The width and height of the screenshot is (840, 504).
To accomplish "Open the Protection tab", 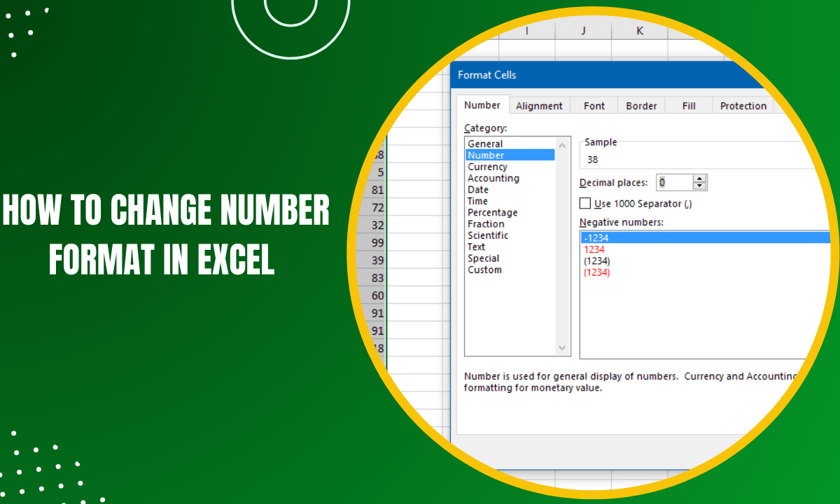I will [743, 105].
